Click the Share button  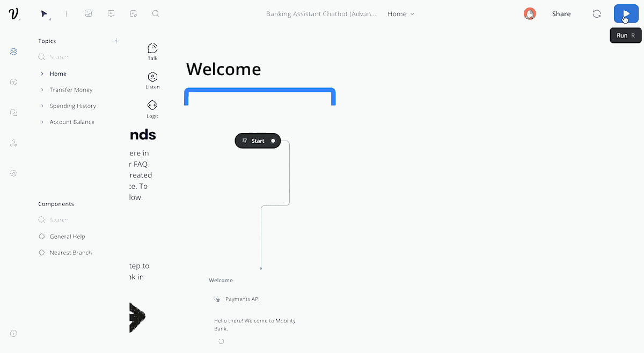click(x=561, y=14)
